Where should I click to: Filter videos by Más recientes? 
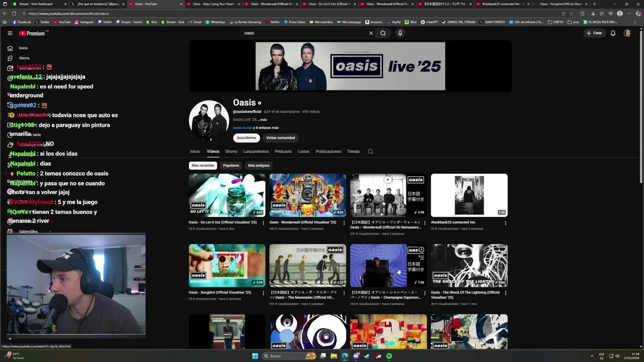click(x=203, y=165)
